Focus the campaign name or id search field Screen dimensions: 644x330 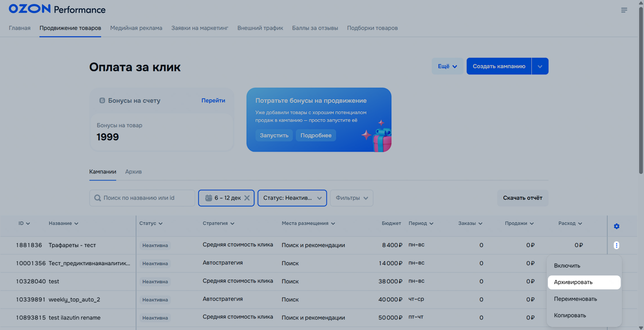(146, 198)
